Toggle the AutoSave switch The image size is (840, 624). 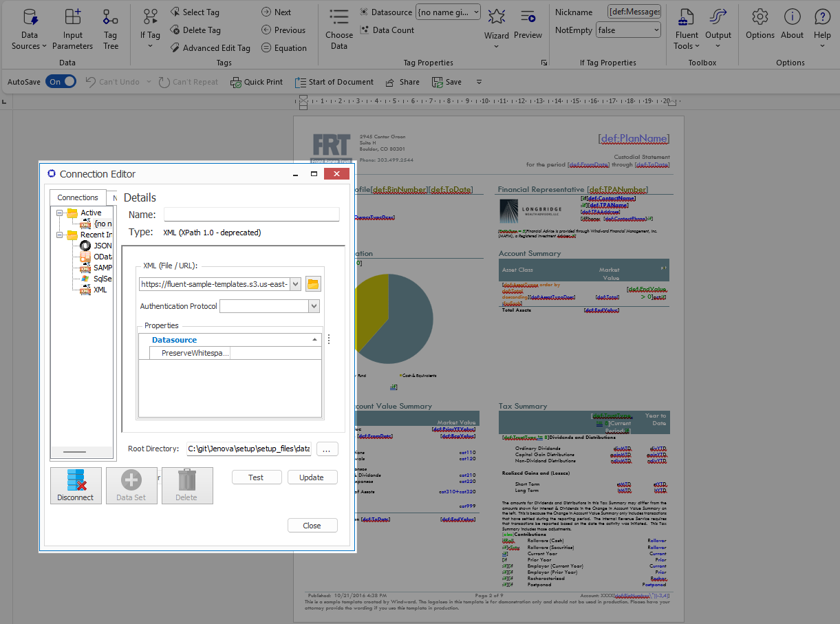[x=61, y=82]
